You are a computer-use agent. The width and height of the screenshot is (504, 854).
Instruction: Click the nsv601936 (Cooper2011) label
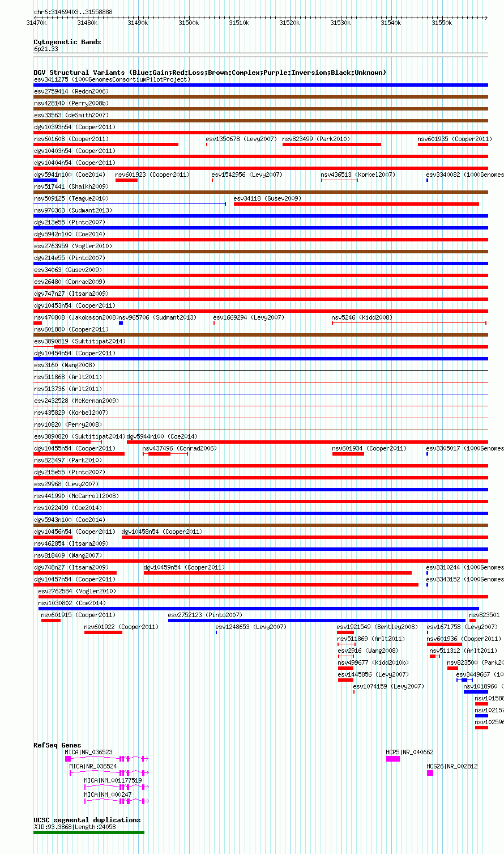(464, 639)
